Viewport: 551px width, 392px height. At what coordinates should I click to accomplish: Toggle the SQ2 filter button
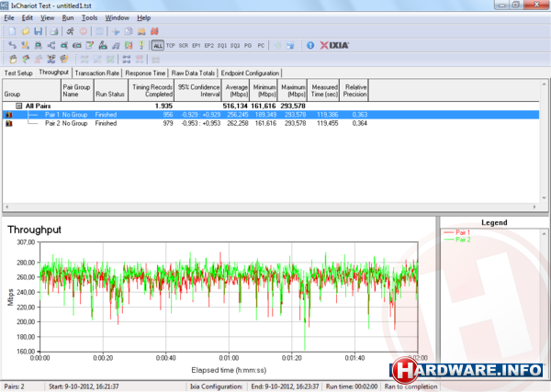pos(235,45)
